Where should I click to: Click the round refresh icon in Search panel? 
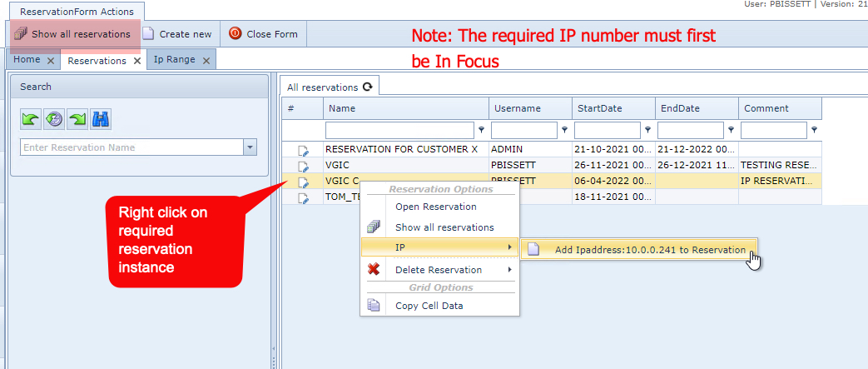[54, 120]
